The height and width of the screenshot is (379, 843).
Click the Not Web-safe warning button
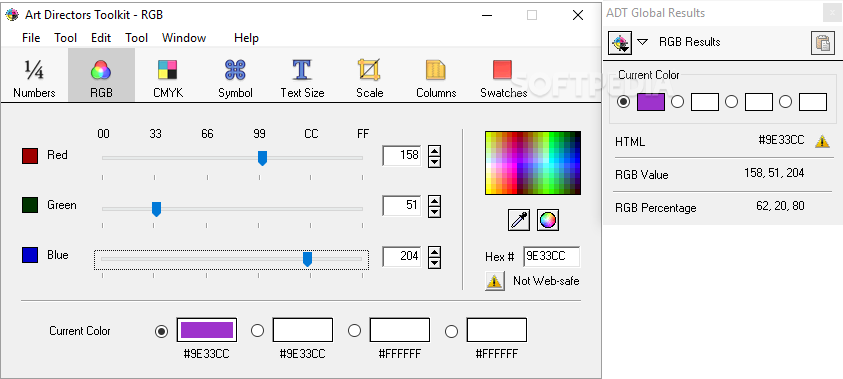click(x=495, y=281)
